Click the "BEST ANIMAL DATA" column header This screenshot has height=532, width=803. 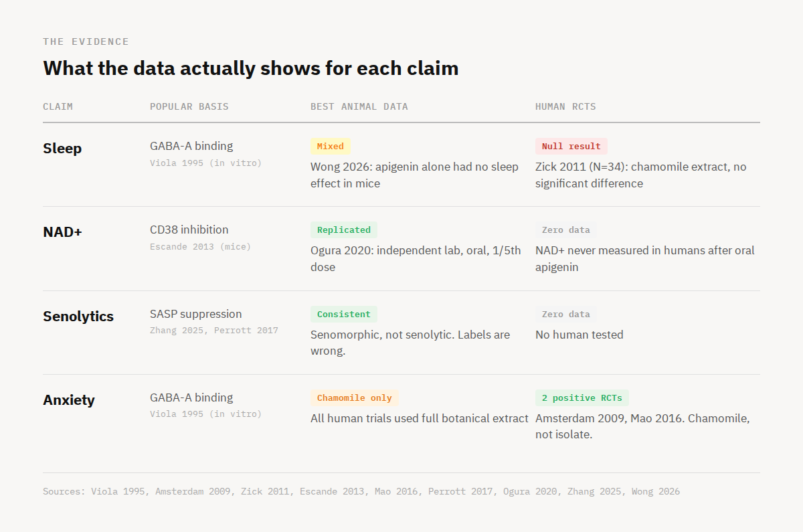pos(359,106)
